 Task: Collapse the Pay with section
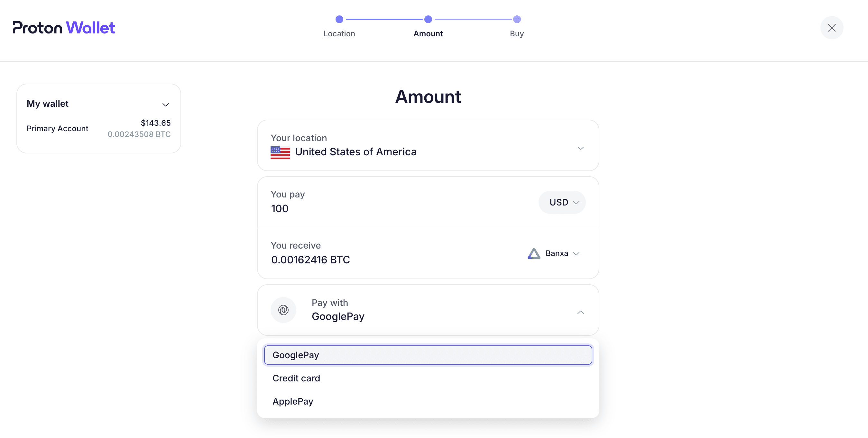click(581, 312)
